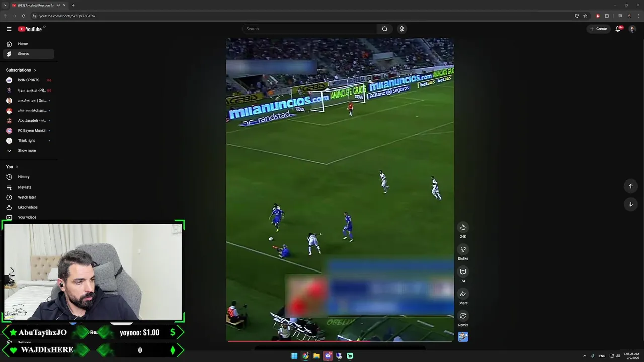Open Discord from the taskbar
Viewport: 644px width, 362px height.
click(328, 356)
